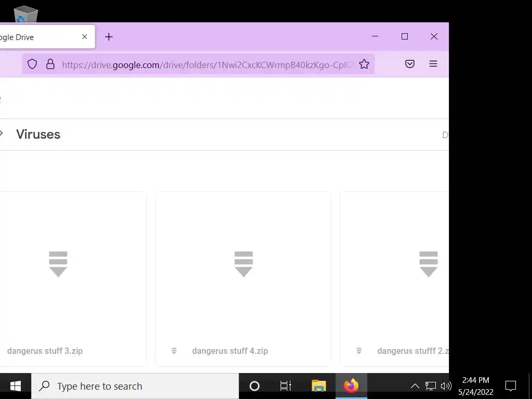Open dangerus stuff 3.zip file card
532x399 pixels.
pyautogui.click(x=72, y=279)
